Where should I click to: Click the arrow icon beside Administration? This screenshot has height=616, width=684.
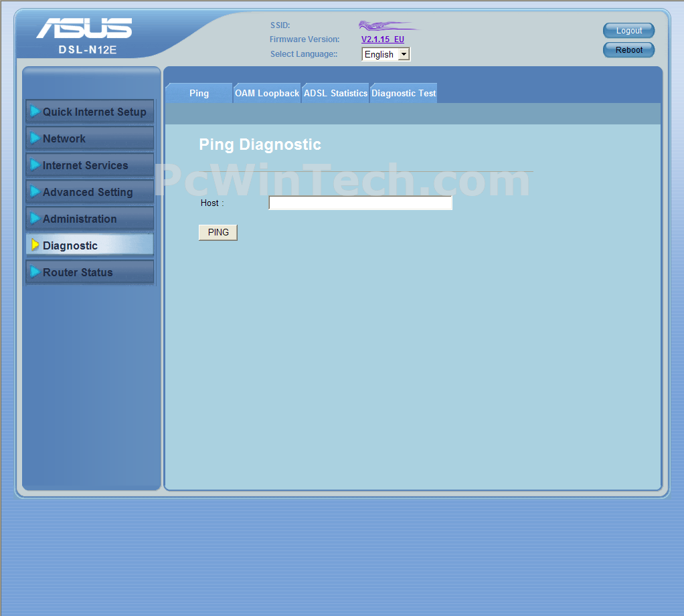pyautogui.click(x=35, y=219)
